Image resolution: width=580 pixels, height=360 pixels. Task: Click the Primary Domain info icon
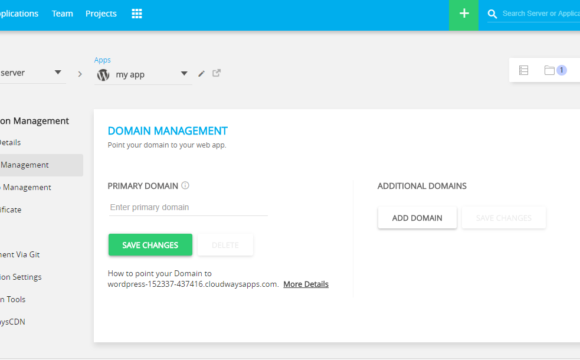point(185,185)
